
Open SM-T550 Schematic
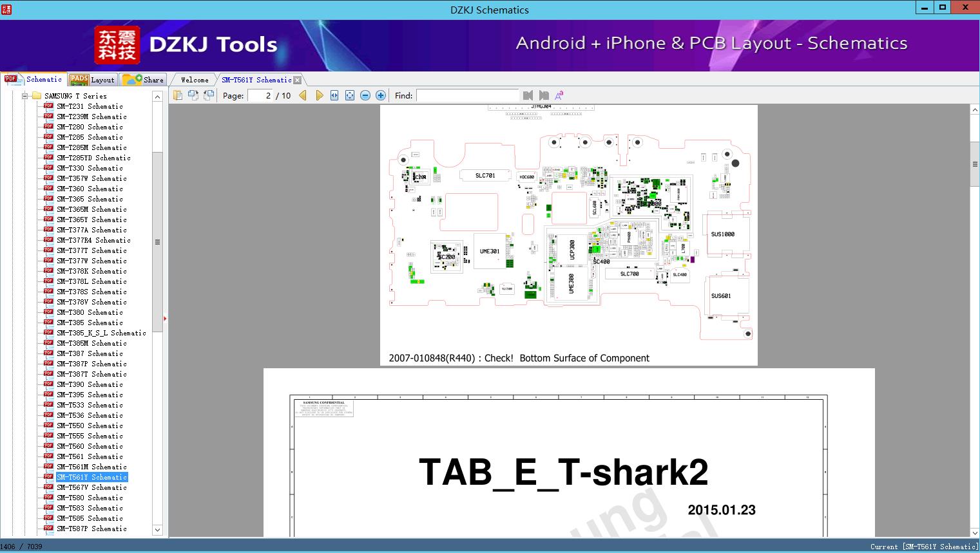[x=90, y=426]
